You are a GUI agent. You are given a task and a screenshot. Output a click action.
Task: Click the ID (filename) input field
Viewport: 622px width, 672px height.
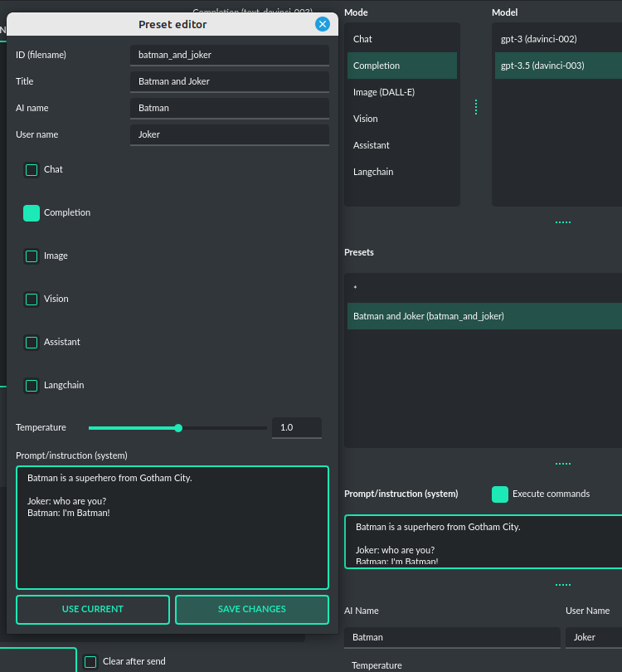[x=229, y=56]
